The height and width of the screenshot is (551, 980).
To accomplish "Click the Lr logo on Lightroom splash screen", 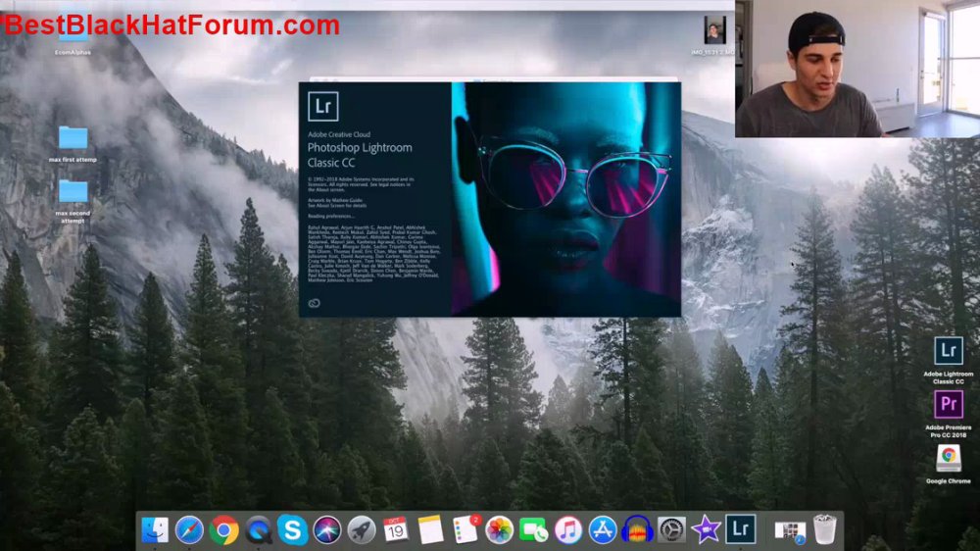I will [x=323, y=106].
